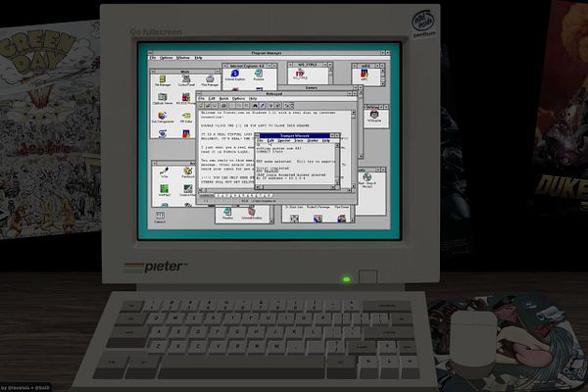This screenshot has width=588, height=392.
Task: Click the Go fullscreen link
Action: tap(156, 32)
